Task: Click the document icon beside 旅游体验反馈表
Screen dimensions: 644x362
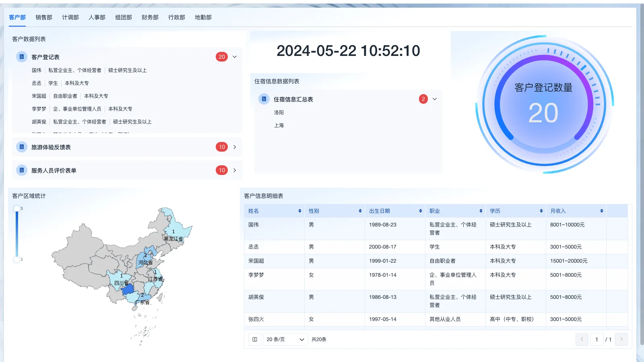Action: 21,147
